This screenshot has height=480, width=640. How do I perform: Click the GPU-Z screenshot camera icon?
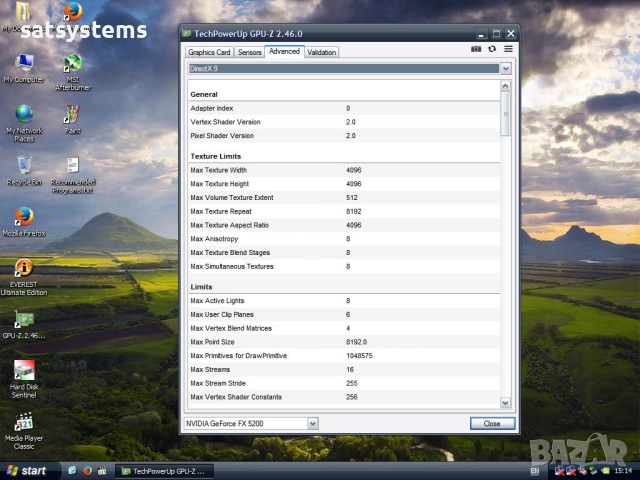point(477,48)
